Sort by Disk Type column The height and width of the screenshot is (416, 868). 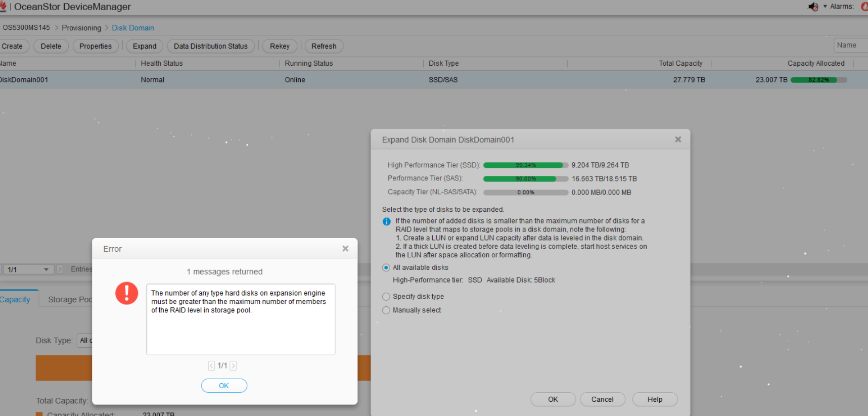pos(444,63)
